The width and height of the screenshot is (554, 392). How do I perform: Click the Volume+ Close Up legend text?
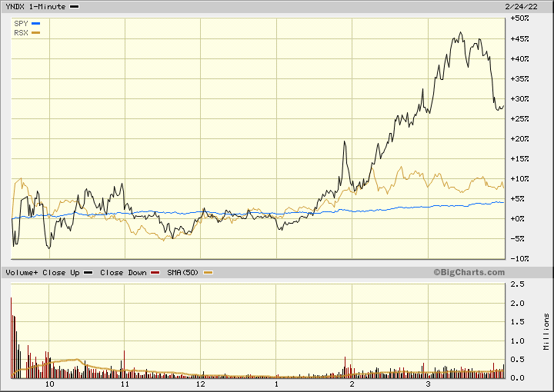(x=42, y=272)
